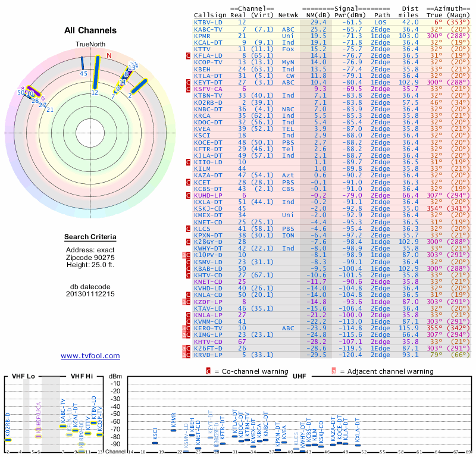
Task: Click the KPMR marker in the UHF spectrum chart
Action: (x=174, y=430)
